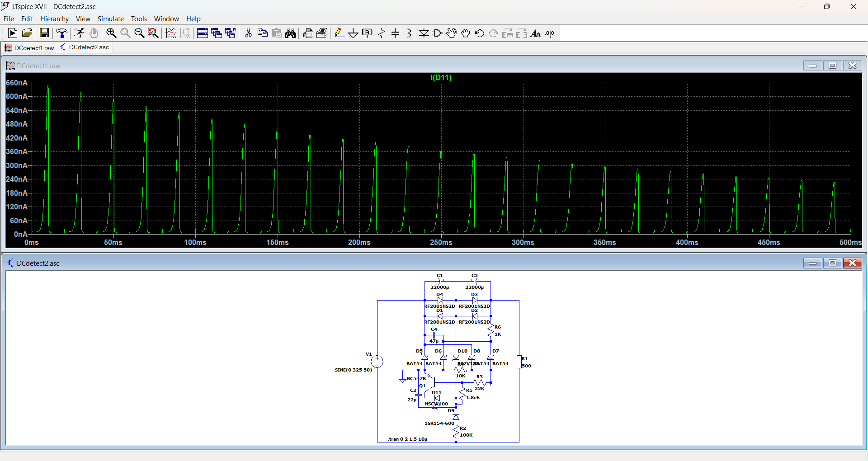Screen dimensions: 868x461
Task: Click the SINE(0 325 50) source value
Action: [x=353, y=370]
